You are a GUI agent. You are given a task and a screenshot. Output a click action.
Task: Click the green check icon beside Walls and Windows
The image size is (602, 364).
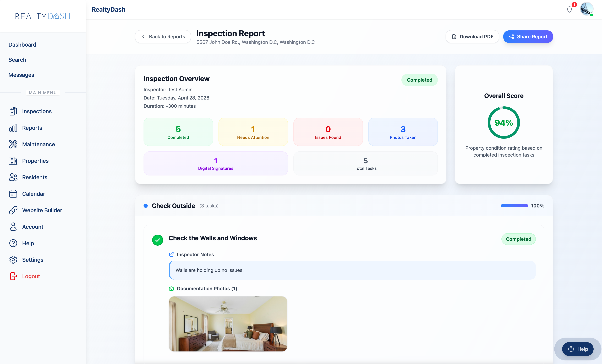158,240
